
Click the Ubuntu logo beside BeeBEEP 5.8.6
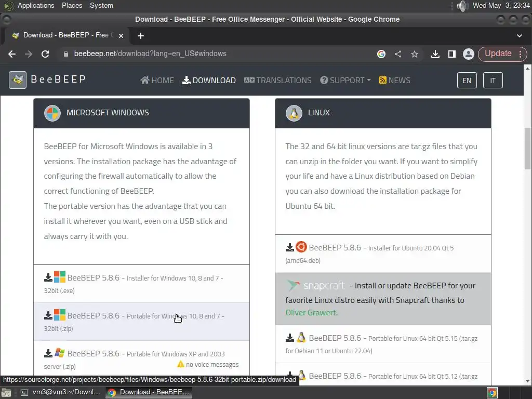coord(301,247)
